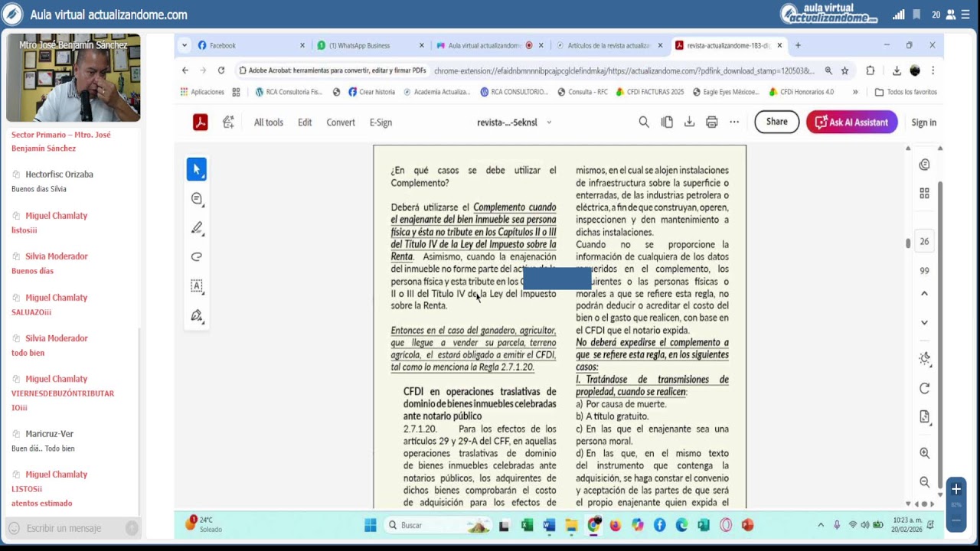Image resolution: width=980 pixels, height=551 pixels.
Task: Open Todos los favoritos folder
Action: click(x=906, y=92)
